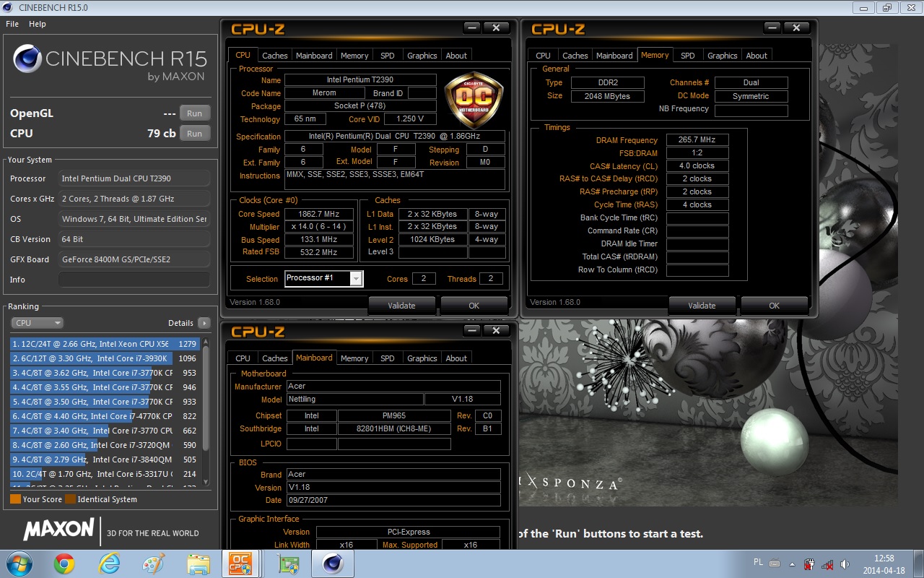The width and height of the screenshot is (924, 578).
Task: Click the Intel Pentium T2390 name field
Action: click(360, 80)
